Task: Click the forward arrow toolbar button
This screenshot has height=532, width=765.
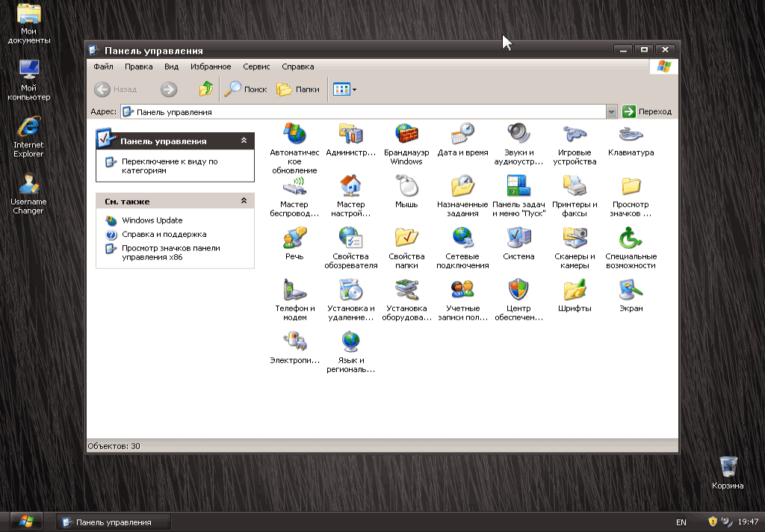Action: [169, 90]
